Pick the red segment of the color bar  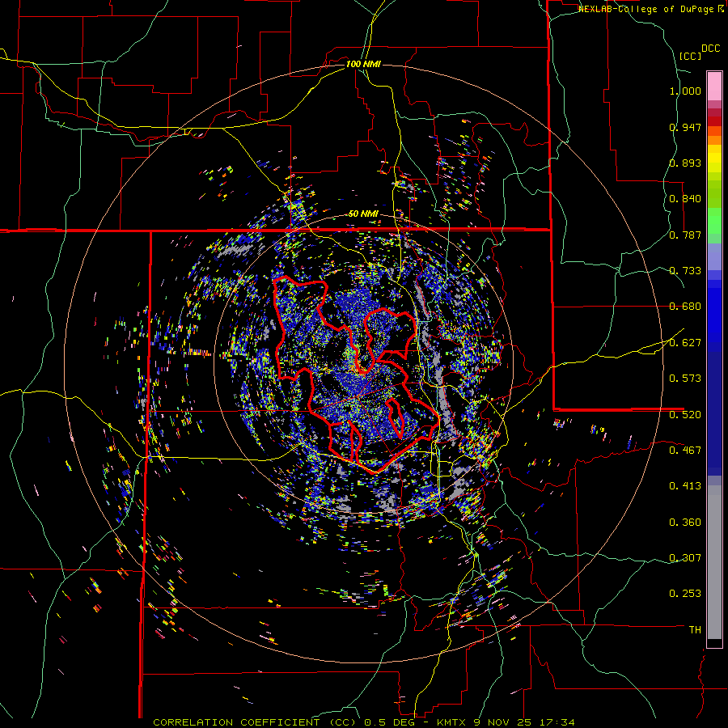click(714, 121)
